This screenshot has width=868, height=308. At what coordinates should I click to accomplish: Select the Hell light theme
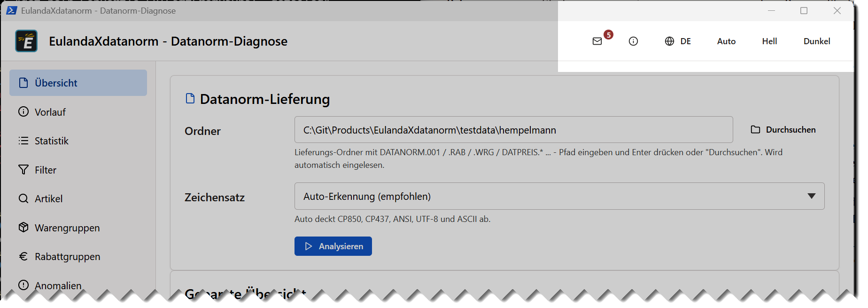(x=769, y=41)
